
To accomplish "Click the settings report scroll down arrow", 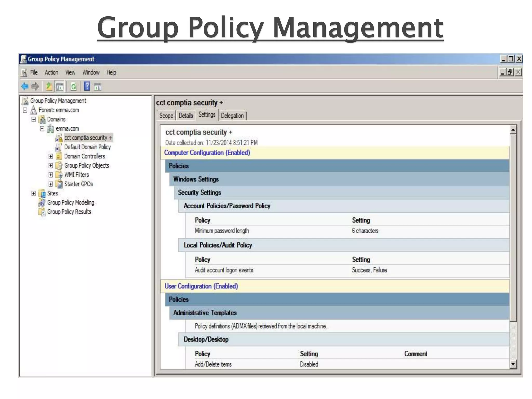I will pos(513,364).
